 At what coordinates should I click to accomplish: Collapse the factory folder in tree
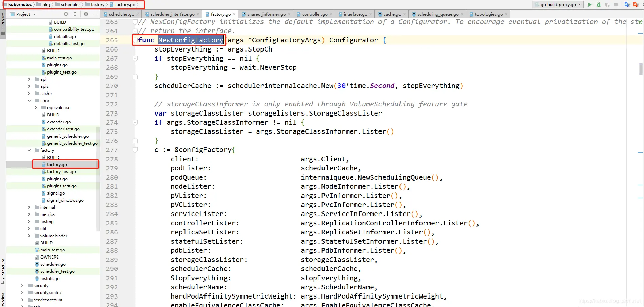[x=29, y=150]
